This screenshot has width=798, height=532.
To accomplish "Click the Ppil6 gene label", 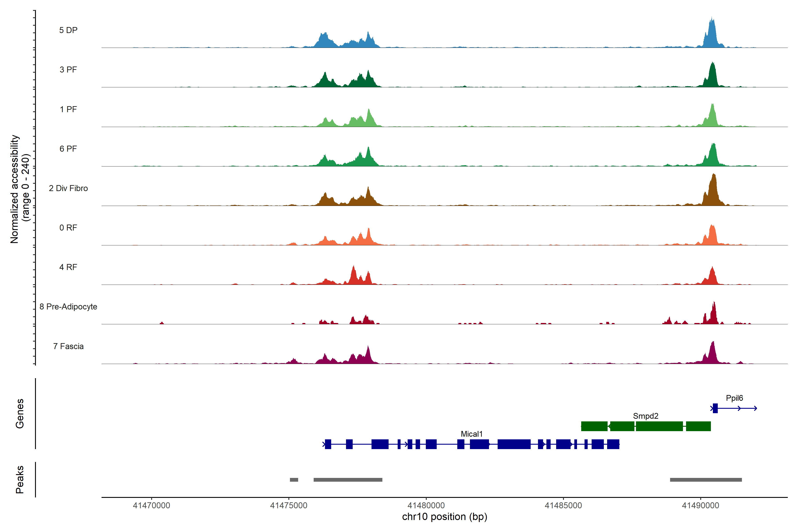I will click(x=734, y=398).
